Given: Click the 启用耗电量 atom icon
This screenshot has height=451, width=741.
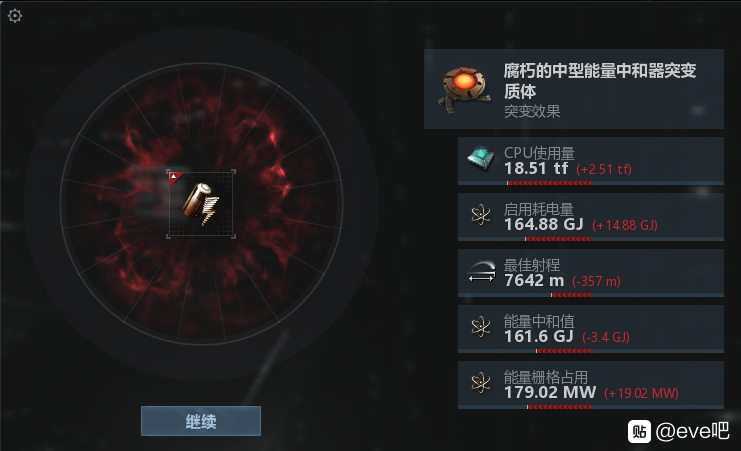Looking at the screenshot, I should (481, 215).
